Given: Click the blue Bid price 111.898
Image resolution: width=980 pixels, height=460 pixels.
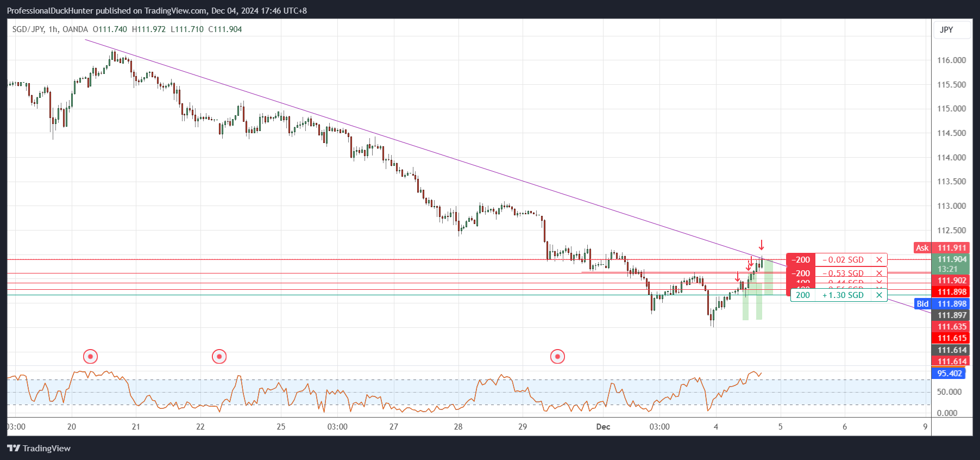Looking at the screenshot, I should (952, 304).
